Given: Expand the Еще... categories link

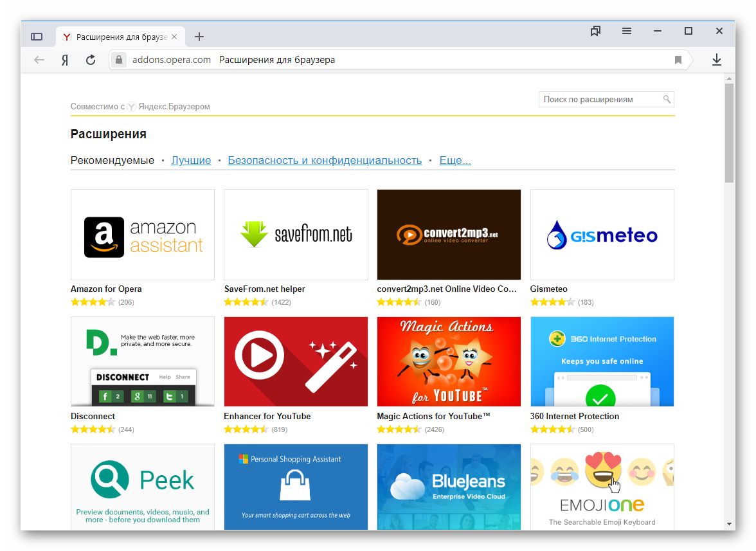Looking at the screenshot, I should (455, 160).
